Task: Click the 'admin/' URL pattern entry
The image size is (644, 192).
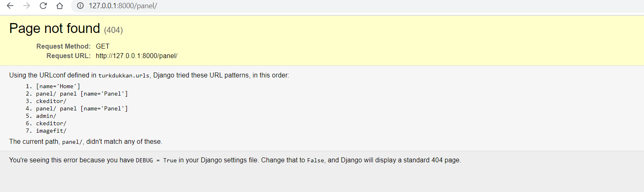Action: (x=46, y=116)
